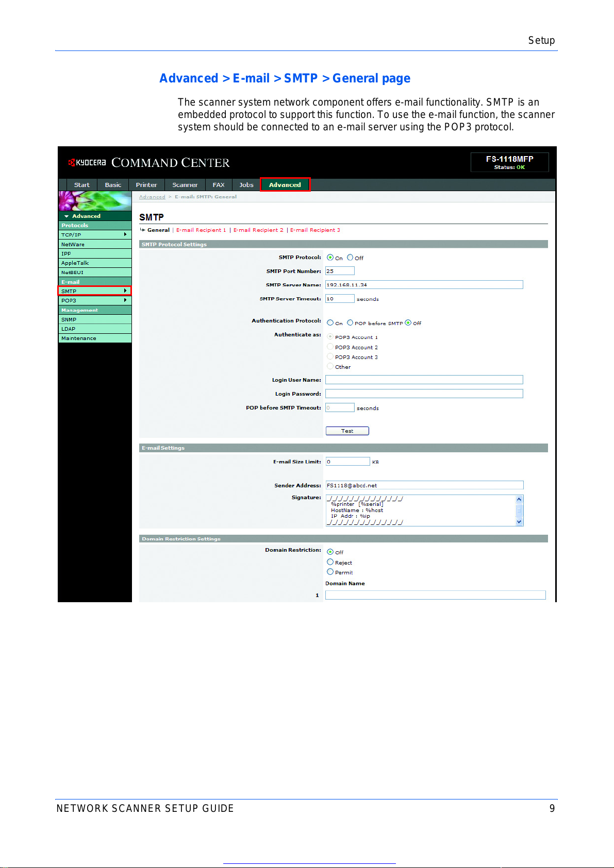
Task: Set SMTP Protocol to On
Action: point(330,258)
